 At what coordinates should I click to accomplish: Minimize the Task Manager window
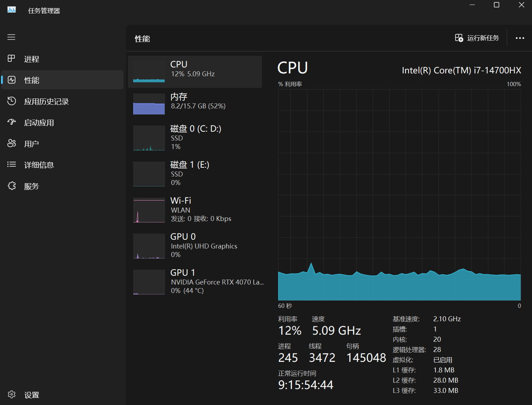coord(472,5)
